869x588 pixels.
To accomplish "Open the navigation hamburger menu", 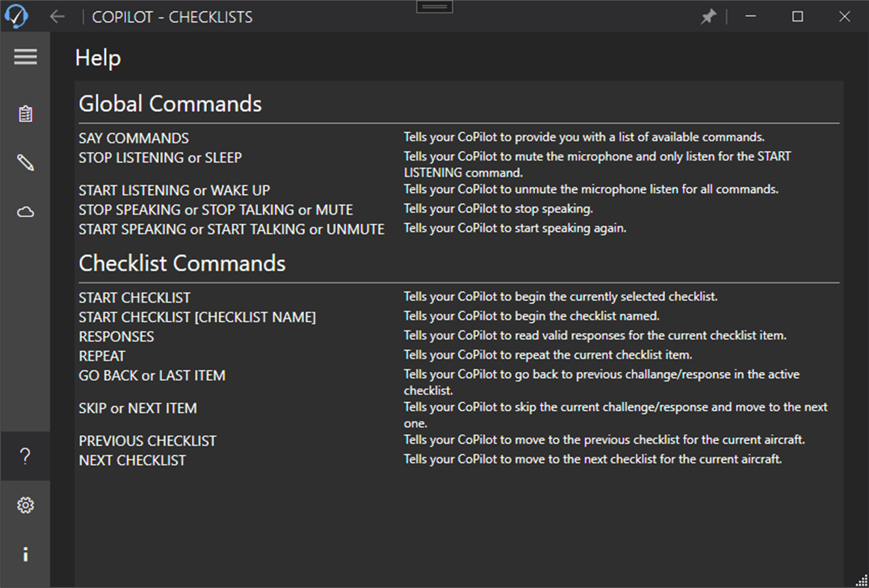I will pyautogui.click(x=25, y=57).
